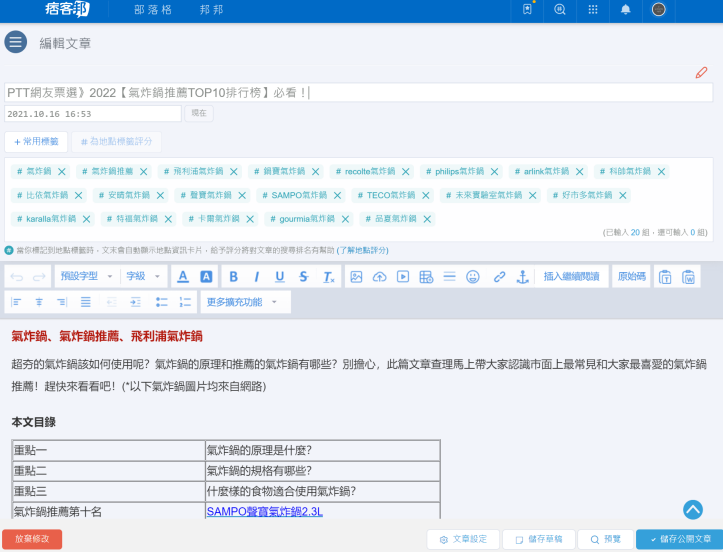Open the search icon in header
Screen dimensions: 723x552
pyautogui.click(x=560, y=9)
